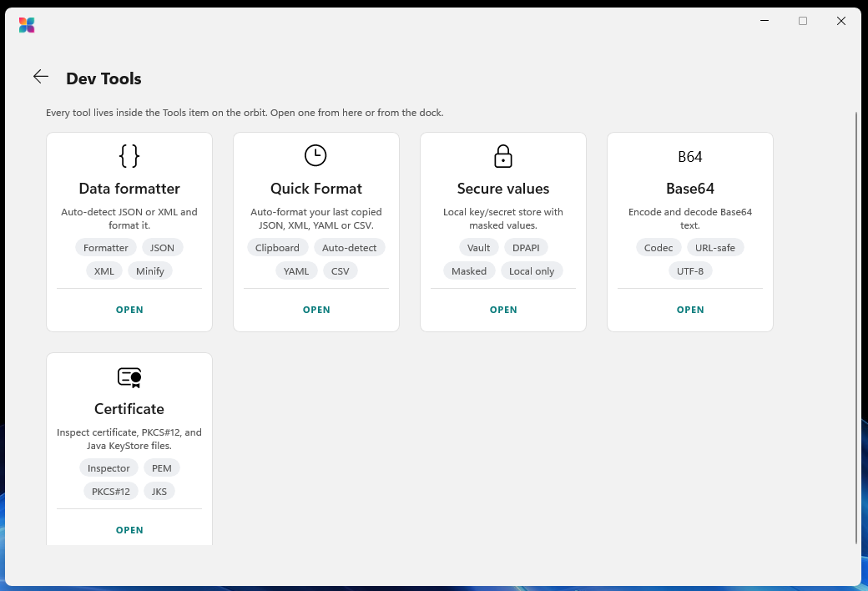Click 'Encode and decode Base64 text' description

point(690,218)
